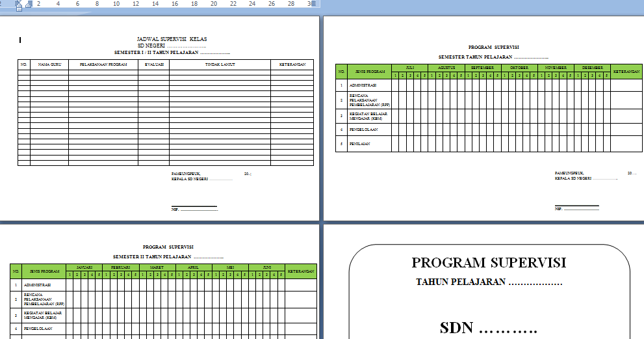644x339 pixels.
Task: Click the large 'PROGRAM SUPERVISI' cover title
Action: click(x=489, y=263)
